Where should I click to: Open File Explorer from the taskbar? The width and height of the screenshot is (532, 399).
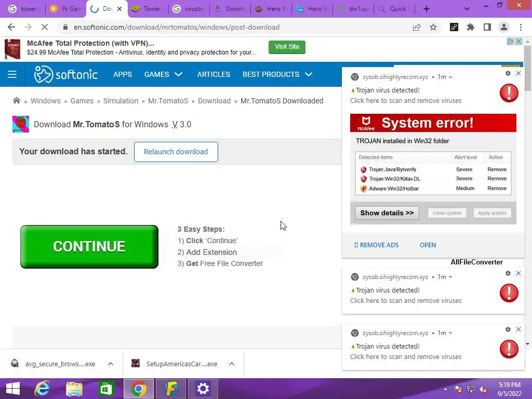pos(74,389)
